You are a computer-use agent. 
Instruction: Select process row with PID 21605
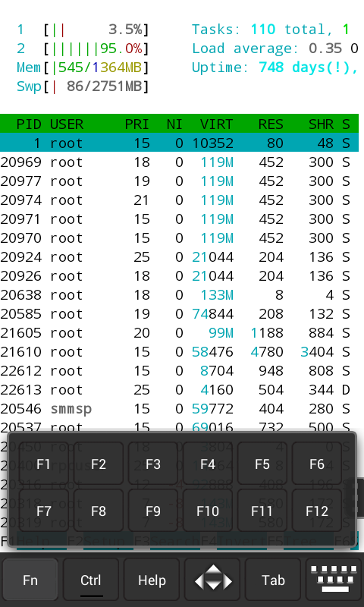(x=179, y=332)
